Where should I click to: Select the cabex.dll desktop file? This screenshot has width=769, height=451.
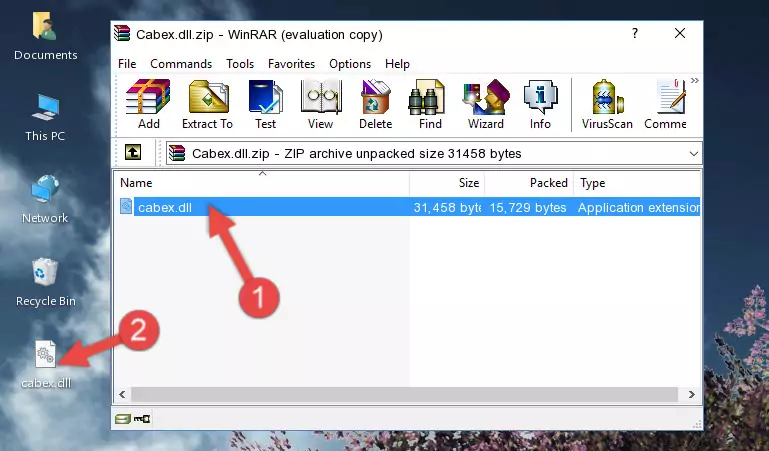(46, 364)
